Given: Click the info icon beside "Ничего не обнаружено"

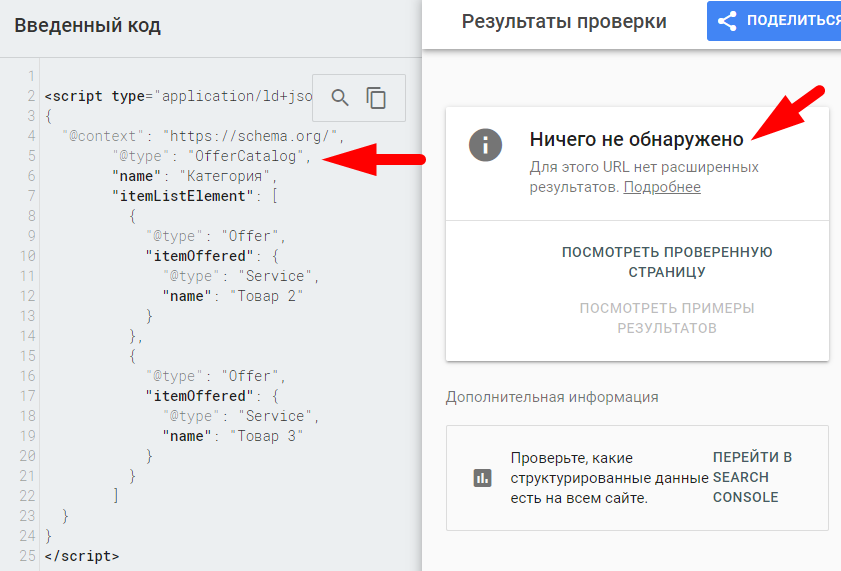Looking at the screenshot, I should (485, 144).
